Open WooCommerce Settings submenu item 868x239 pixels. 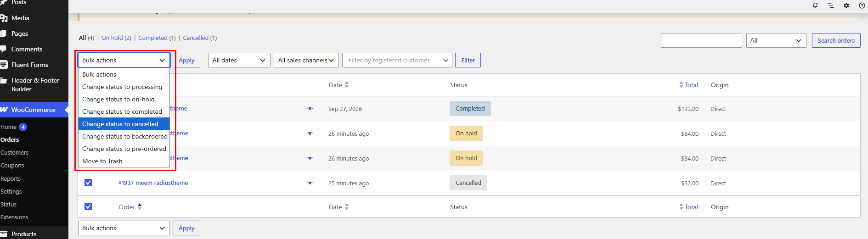pyautogui.click(x=11, y=191)
